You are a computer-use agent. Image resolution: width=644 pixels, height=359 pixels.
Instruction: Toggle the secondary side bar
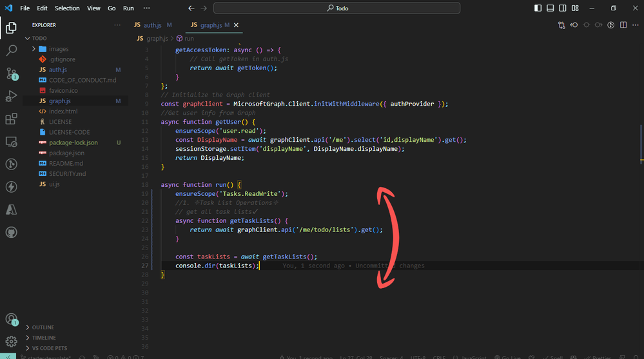(x=562, y=8)
